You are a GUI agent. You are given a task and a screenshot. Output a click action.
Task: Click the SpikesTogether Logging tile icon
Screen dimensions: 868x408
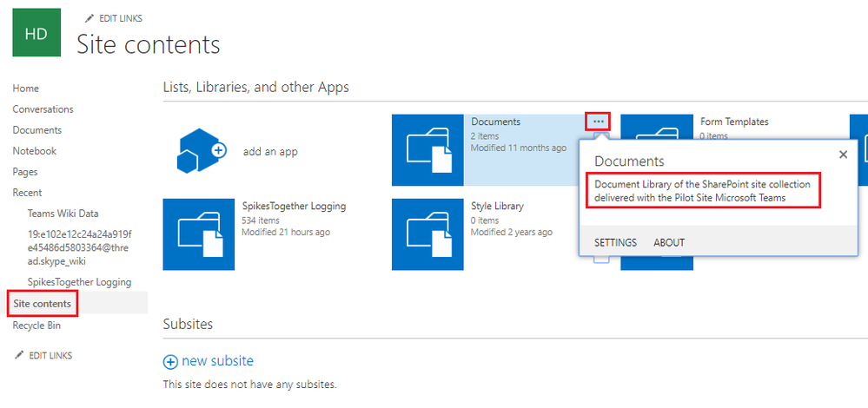[x=198, y=234]
